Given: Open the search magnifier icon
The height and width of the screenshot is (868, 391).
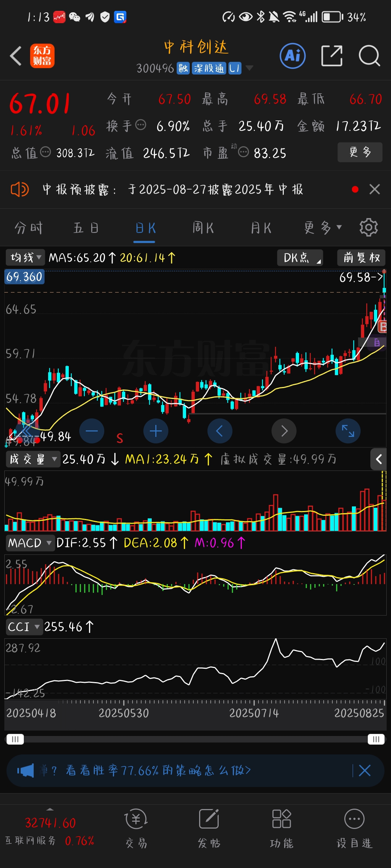Looking at the screenshot, I should [369, 56].
